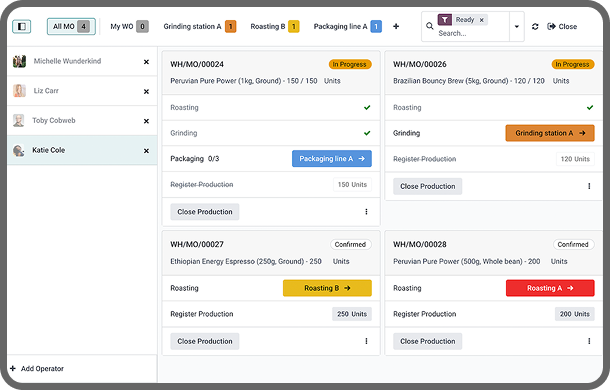Click the Roasting checkmark in WH/MO/00026
This screenshot has width=610, height=390.
pyautogui.click(x=590, y=107)
